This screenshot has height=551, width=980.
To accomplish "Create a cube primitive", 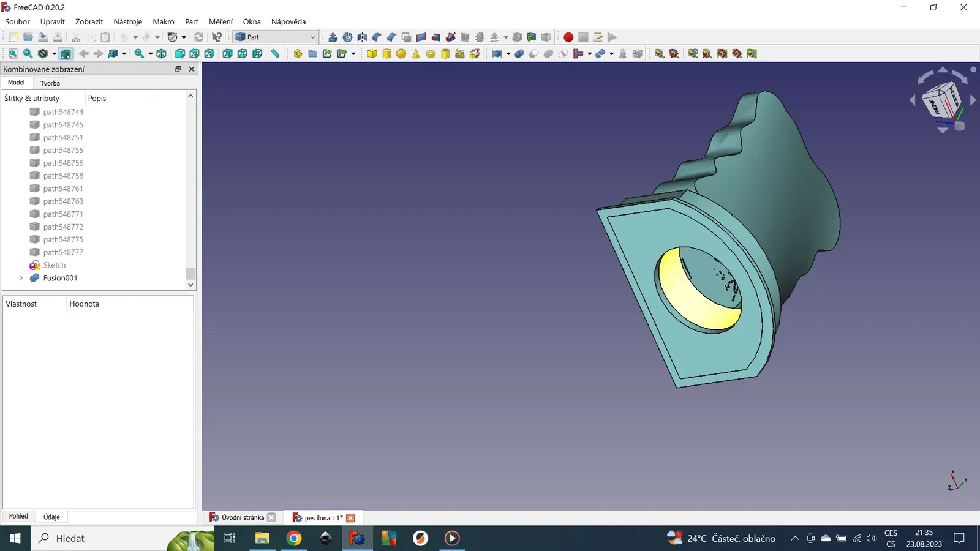I will [x=372, y=54].
